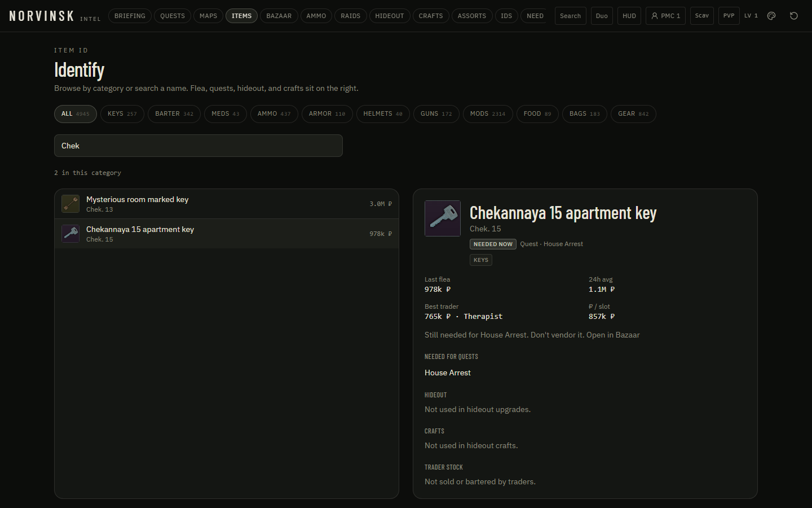Image resolution: width=812 pixels, height=508 pixels.
Task: Open the IDs tab
Action: 506,16
